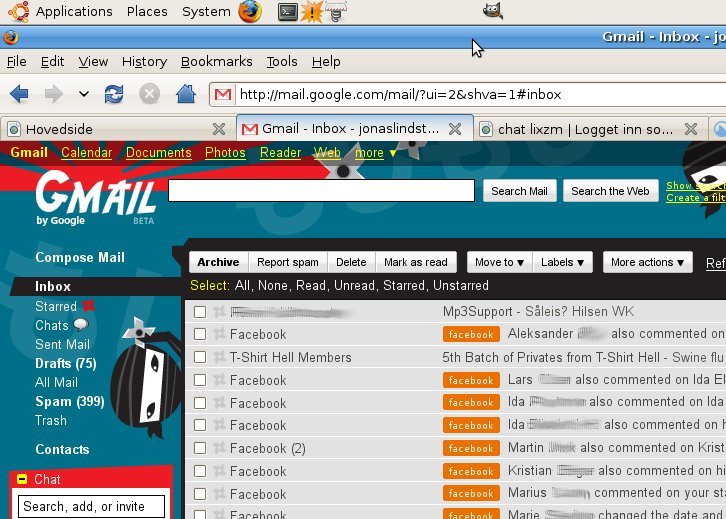Open the Places menu in the panel

click(x=147, y=12)
